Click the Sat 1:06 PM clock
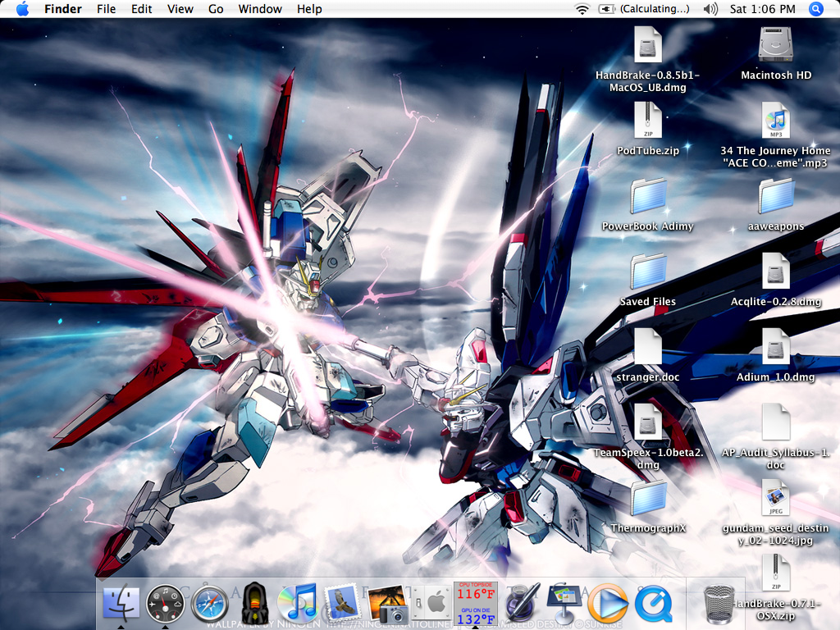 762,8
